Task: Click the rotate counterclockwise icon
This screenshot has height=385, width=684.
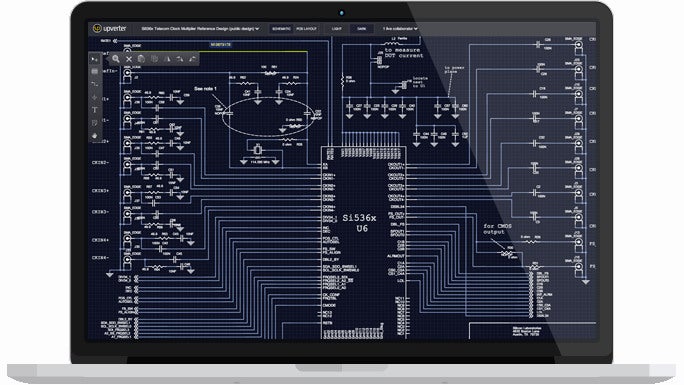Action: point(193,58)
